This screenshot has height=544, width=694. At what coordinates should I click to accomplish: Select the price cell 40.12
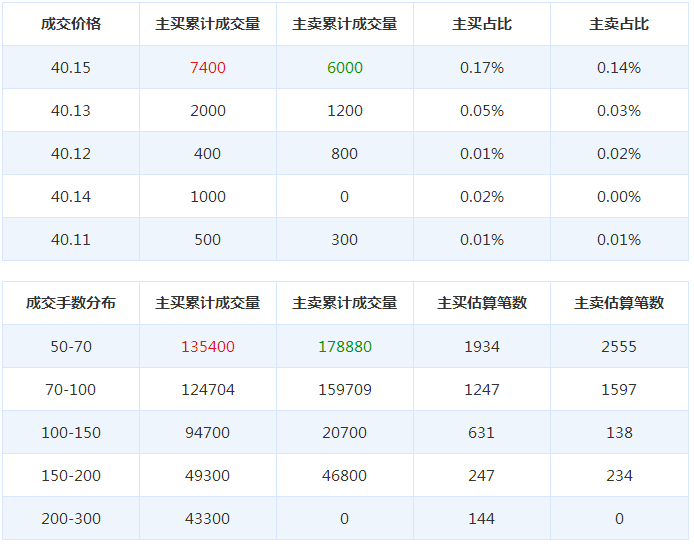[71, 154]
